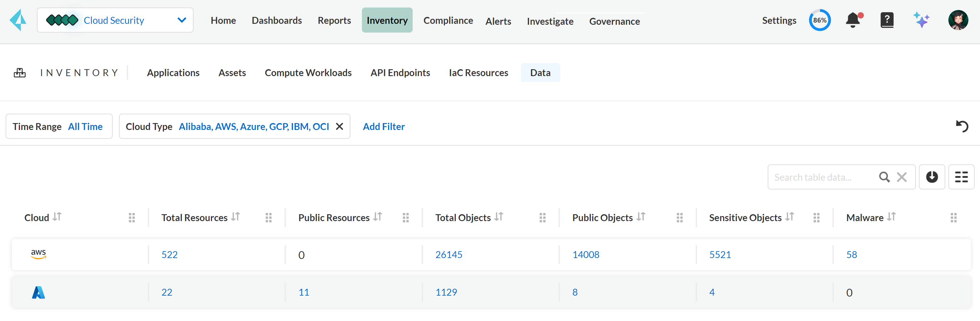Screen dimensions: 980x321
Task: Open Azure total objects value 1129
Action: click(446, 292)
